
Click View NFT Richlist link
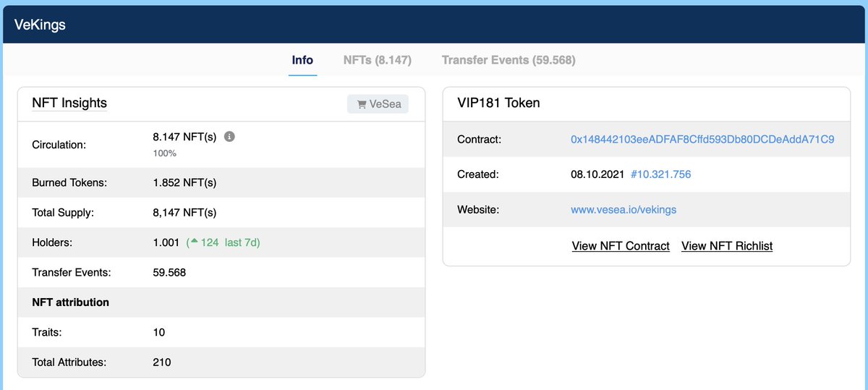[x=727, y=246]
